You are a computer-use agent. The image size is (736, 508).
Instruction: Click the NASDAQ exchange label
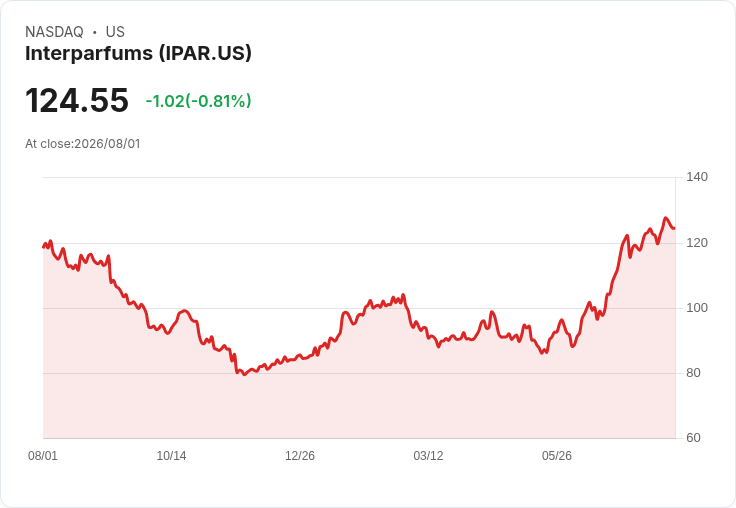pyautogui.click(x=54, y=32)
